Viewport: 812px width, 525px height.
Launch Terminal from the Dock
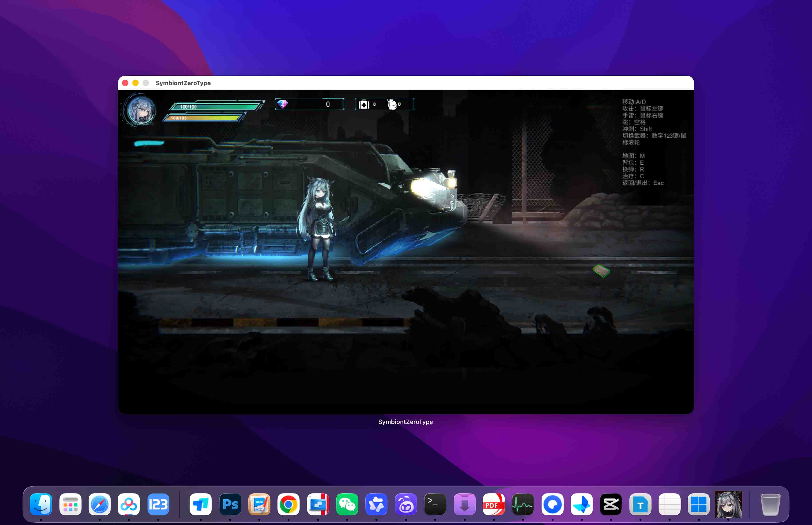pos(435,504)
